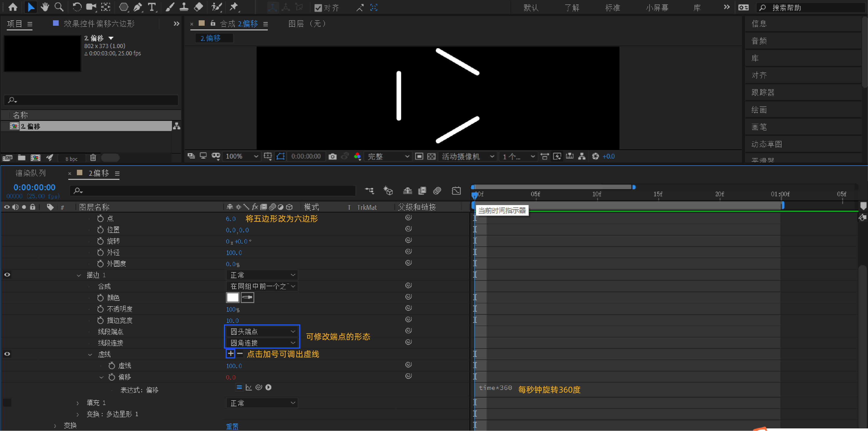Click the white stroke color swatch

click(232, 297)
